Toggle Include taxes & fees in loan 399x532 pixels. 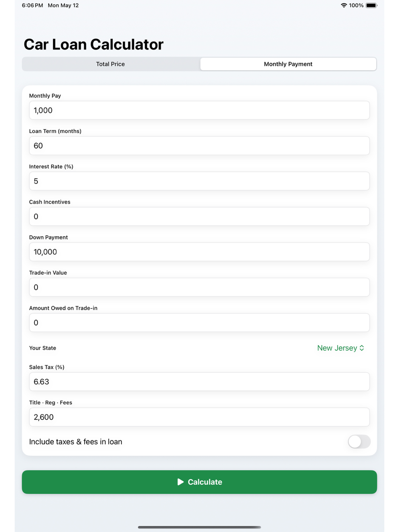click(x=359, y=441)
